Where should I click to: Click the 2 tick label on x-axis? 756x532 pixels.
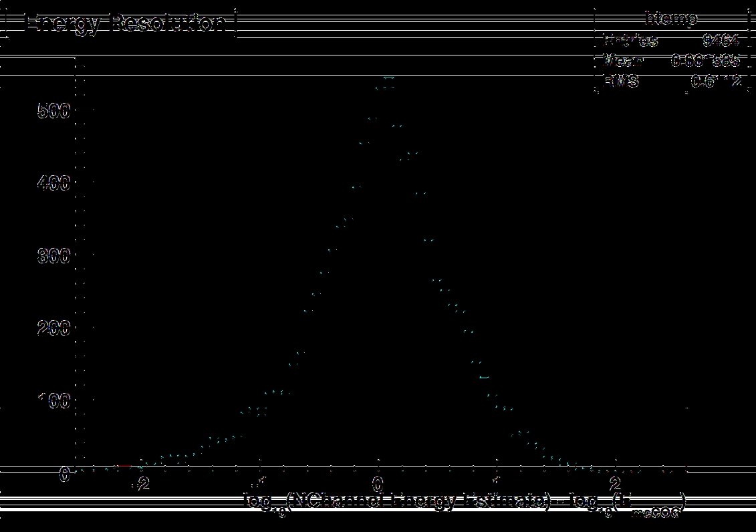point(614,483)
